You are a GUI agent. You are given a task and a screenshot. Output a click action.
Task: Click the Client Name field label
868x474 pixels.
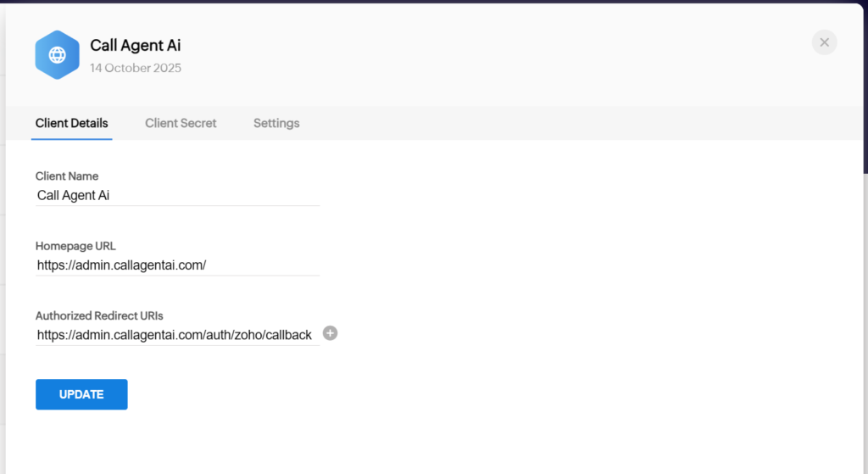[x=67, y=176]
